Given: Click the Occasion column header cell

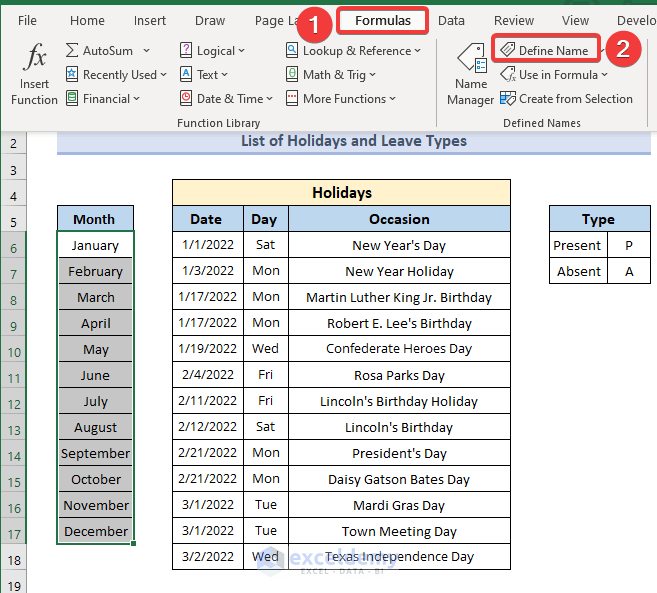Looking at the screenshot, I should 399,219.
